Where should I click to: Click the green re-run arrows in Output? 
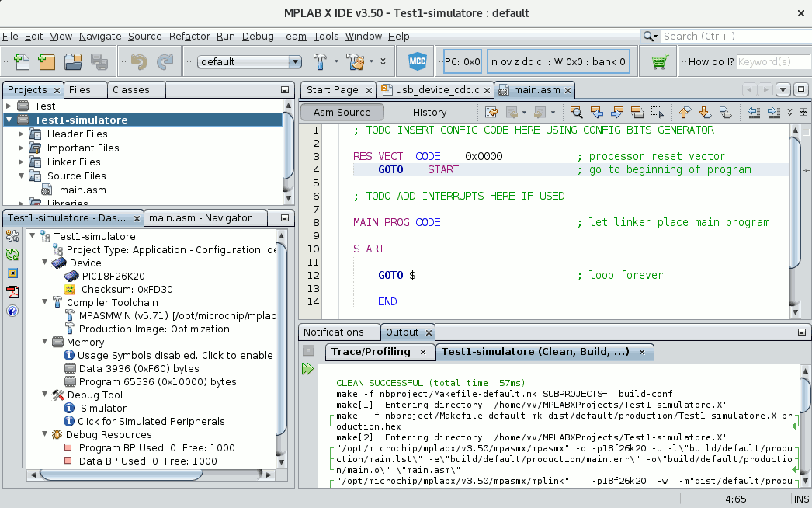(x=307, y=368)
